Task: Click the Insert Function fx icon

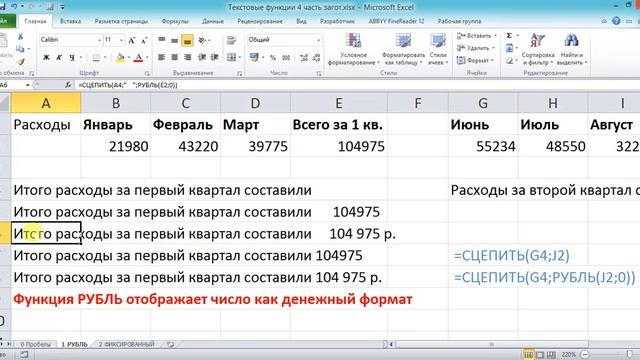Action: [x=68, y=85]
